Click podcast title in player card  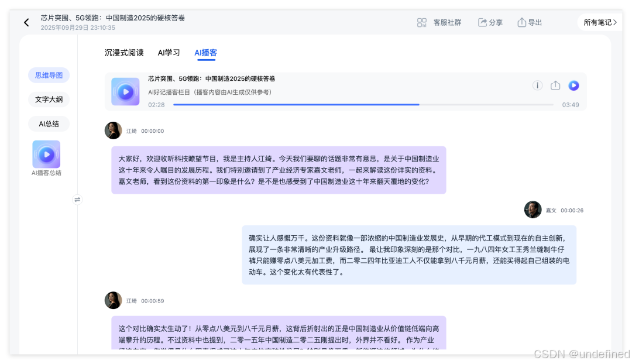212,78
